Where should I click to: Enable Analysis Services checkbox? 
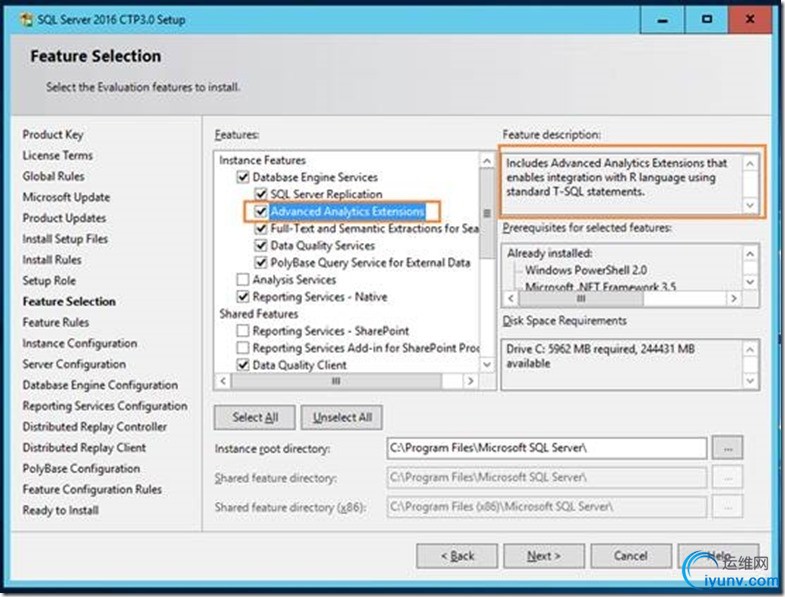(x=243, y=279)
